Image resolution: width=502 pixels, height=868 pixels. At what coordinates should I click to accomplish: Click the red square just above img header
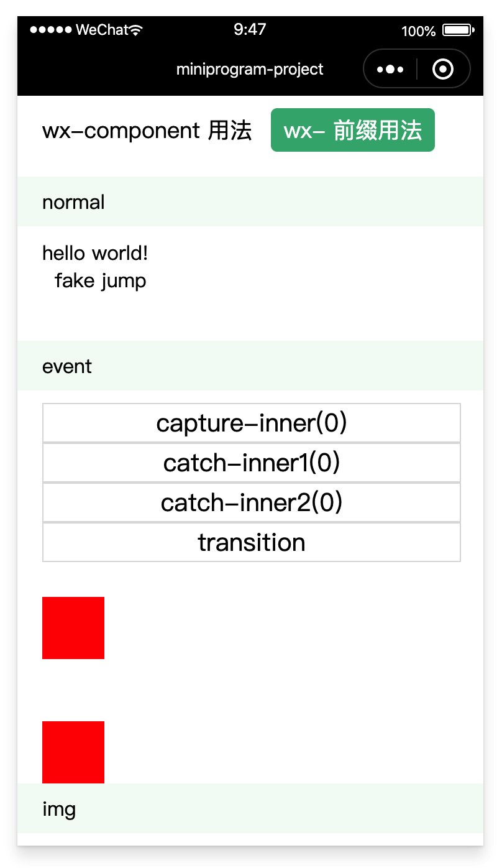(x=73, y=752)
